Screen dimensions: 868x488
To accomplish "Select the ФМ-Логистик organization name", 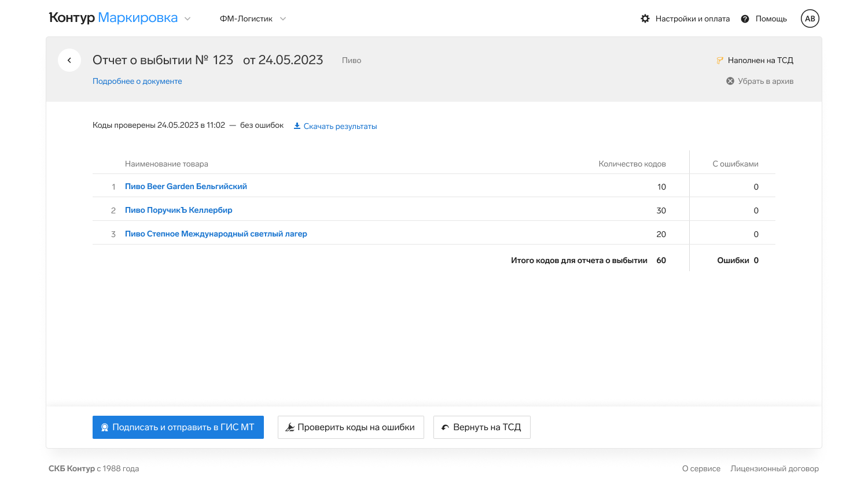I will (246, 19).
